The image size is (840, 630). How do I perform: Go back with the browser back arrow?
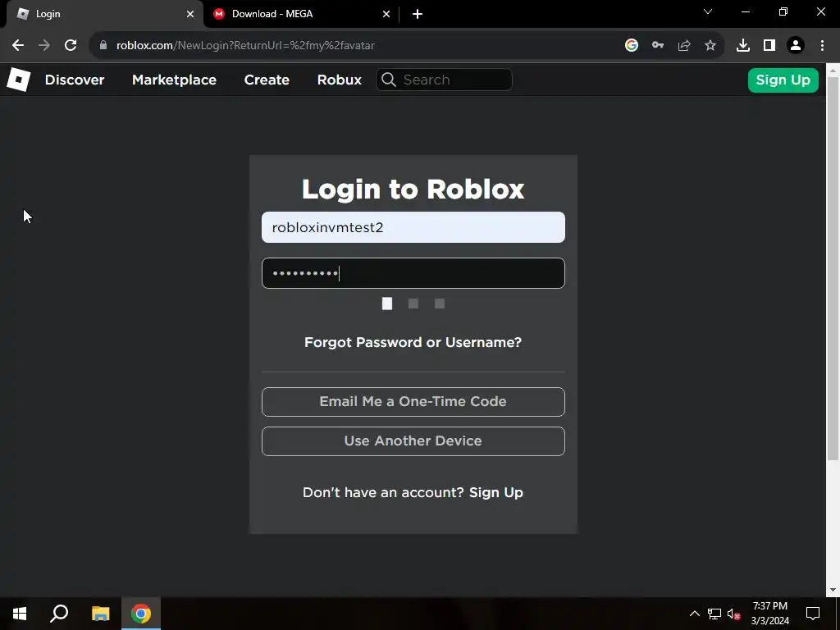pyautogui.click(x=18, y=46)
